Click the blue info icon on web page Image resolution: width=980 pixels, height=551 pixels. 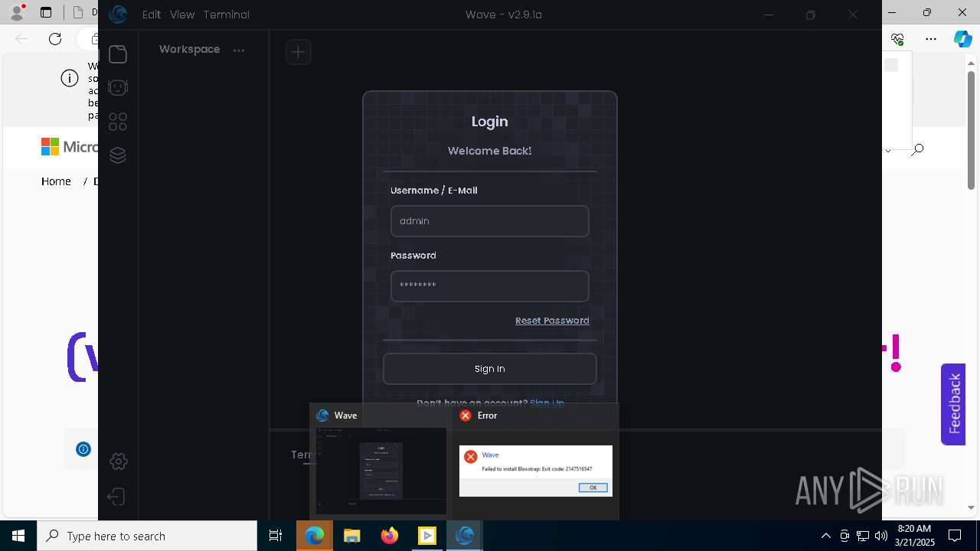click(83, 449)
